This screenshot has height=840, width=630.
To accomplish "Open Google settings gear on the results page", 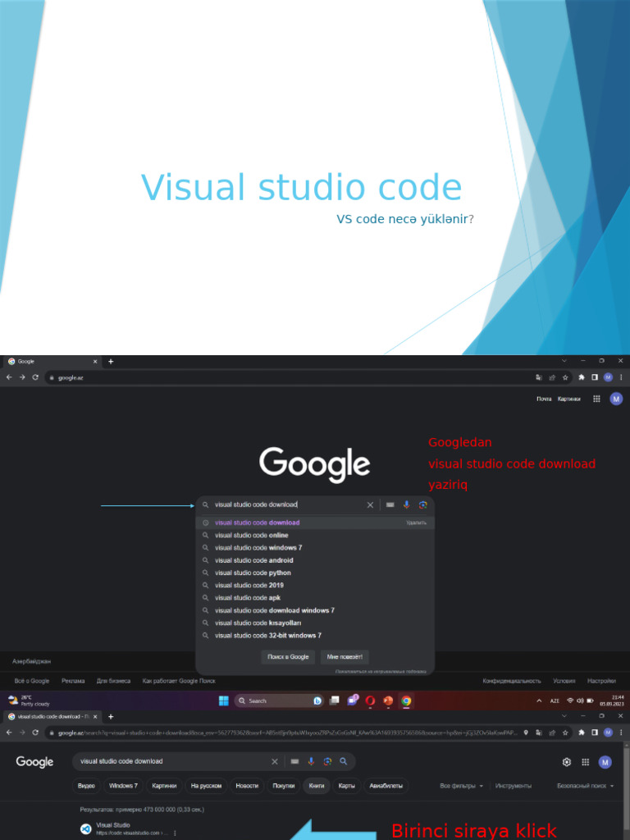I will click(567, 762).
